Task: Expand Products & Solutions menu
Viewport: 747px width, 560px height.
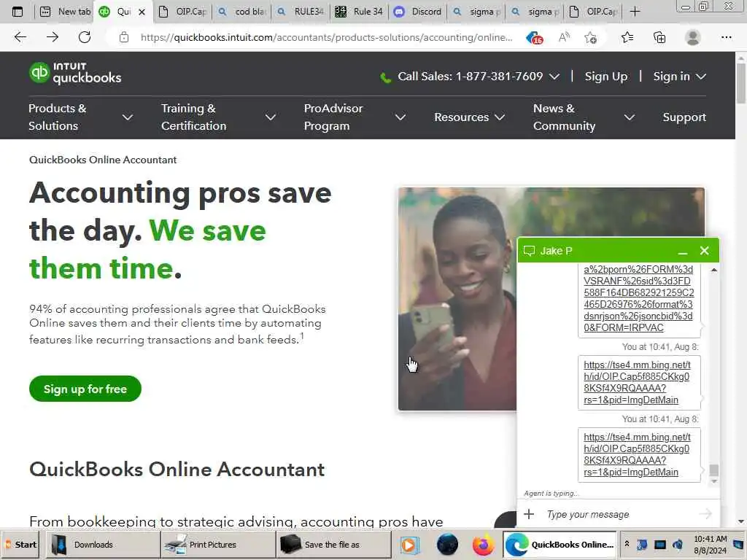Action: coord(127,117)
